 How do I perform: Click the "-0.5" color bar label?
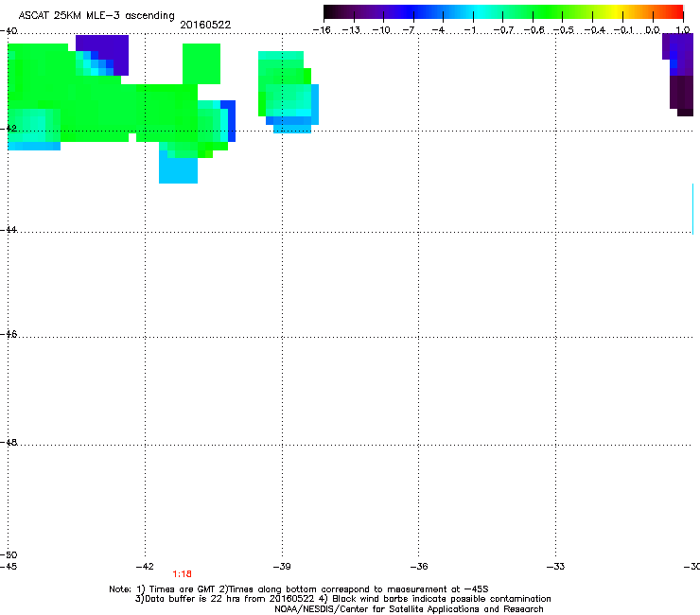point(564,30)
